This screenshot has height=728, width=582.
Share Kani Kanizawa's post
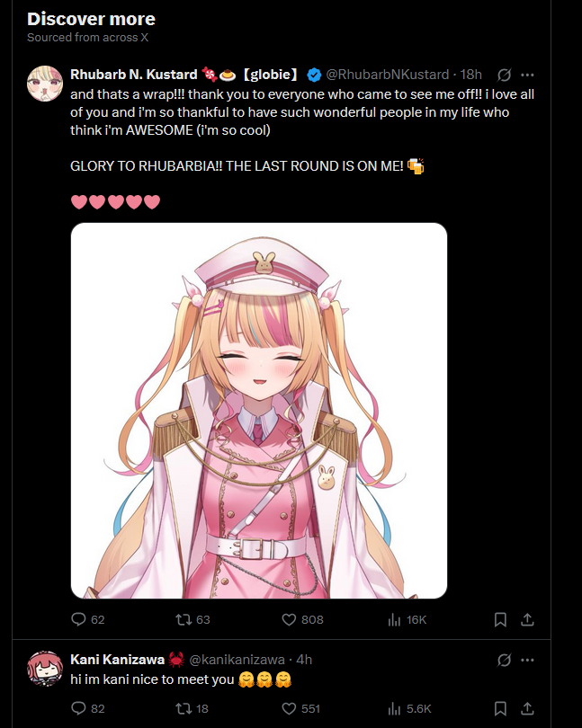tap(527, 708)
